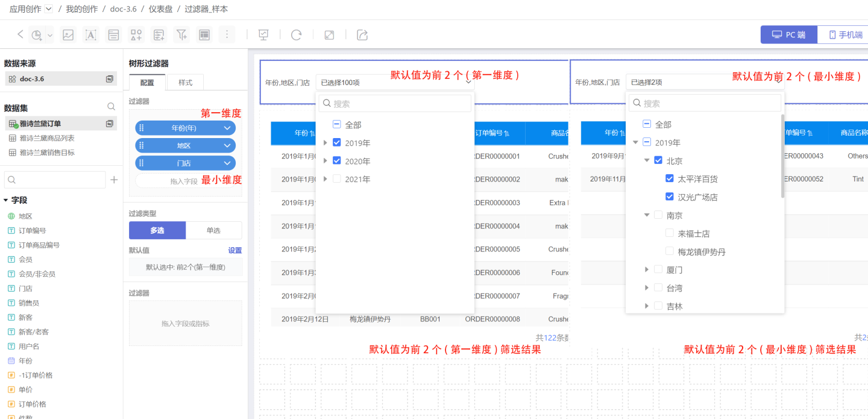Click the refresh icon in the toolbar
Image resolution: width=868 pixels, height=419 pixels.
tap(296, 35)
